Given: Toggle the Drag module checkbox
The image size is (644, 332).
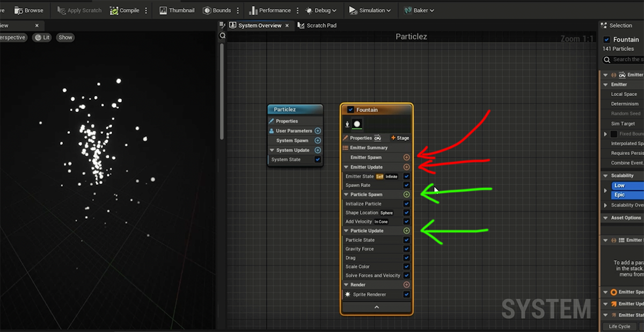Looking at the screenshot, I should [406, 258].
